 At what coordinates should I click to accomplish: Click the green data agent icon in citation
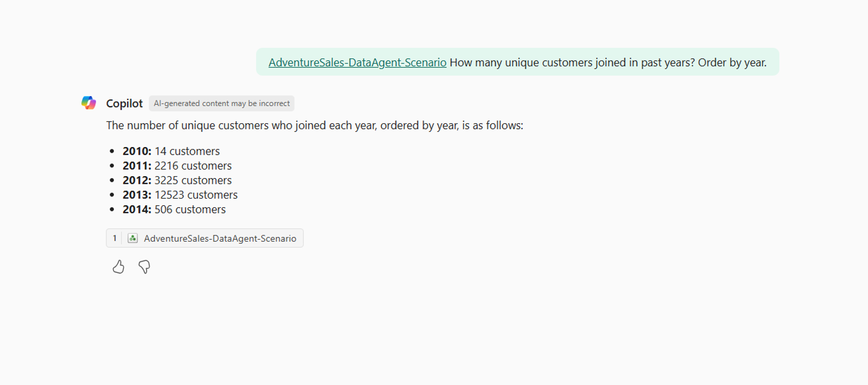[x=133, y=238]
